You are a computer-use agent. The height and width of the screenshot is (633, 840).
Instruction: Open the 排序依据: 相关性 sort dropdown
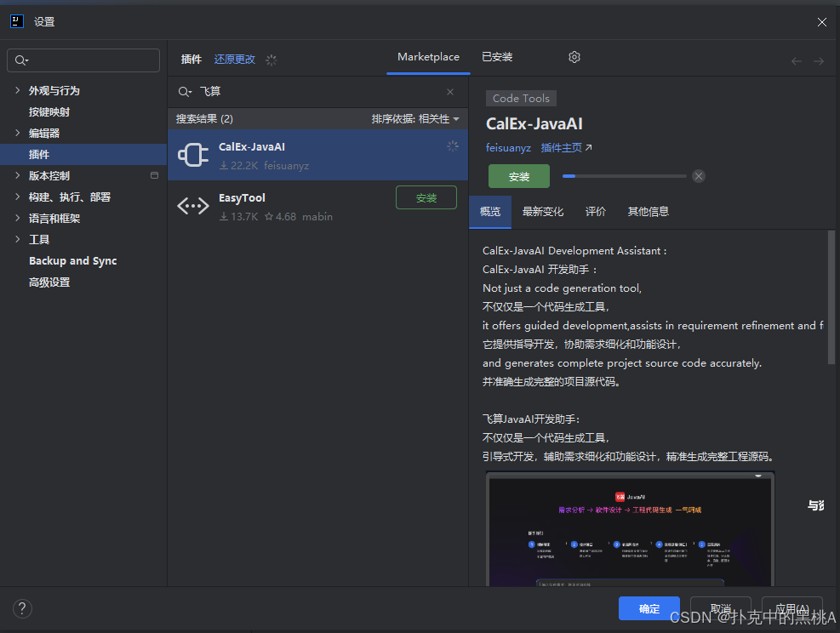click(415, 119)
